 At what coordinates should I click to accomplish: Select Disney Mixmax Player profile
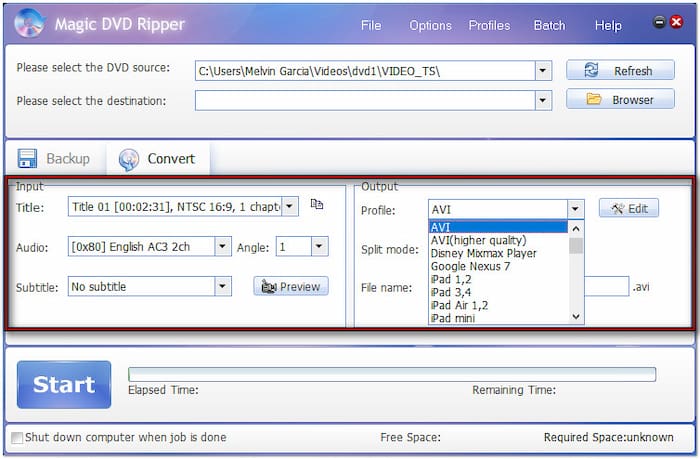click(498, 253)
